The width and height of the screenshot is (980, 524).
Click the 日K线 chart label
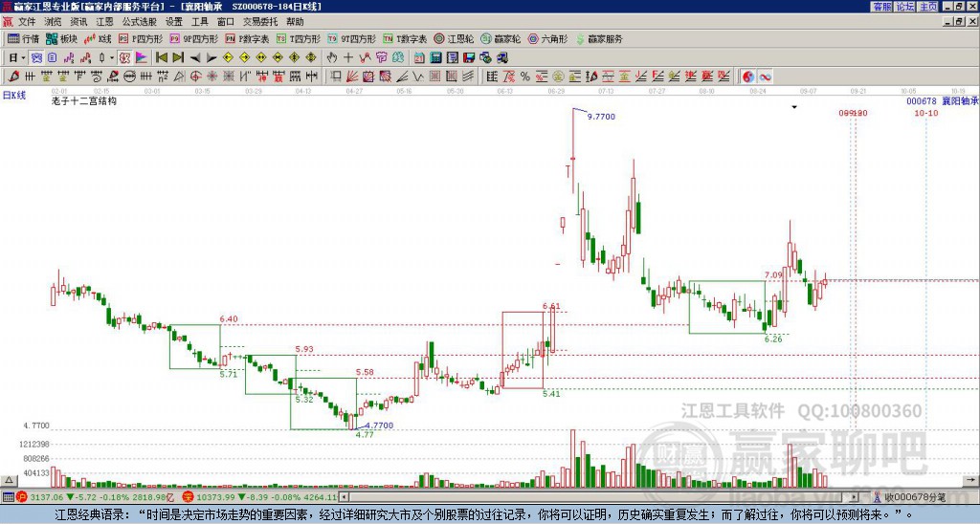pos(14,96)
